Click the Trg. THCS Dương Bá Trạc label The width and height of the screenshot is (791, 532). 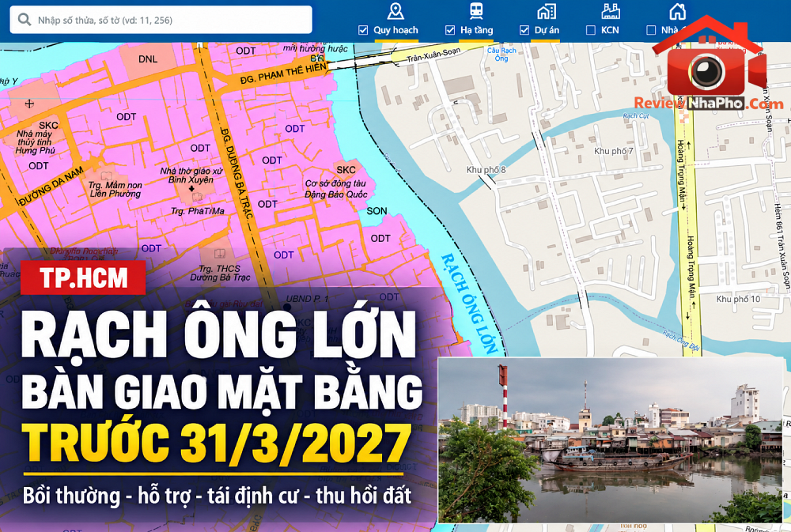[x=220, y=273]
